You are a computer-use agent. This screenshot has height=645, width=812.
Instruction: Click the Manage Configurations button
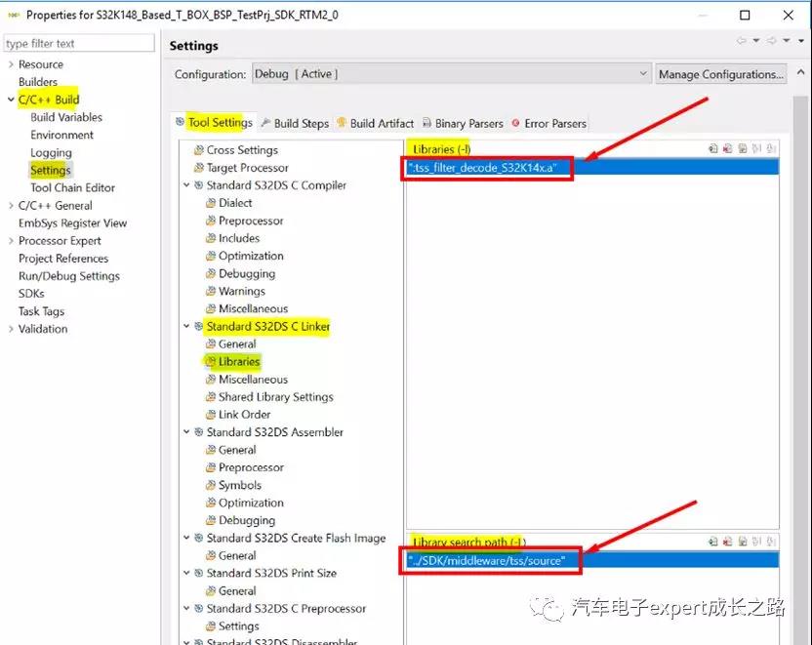720,74
